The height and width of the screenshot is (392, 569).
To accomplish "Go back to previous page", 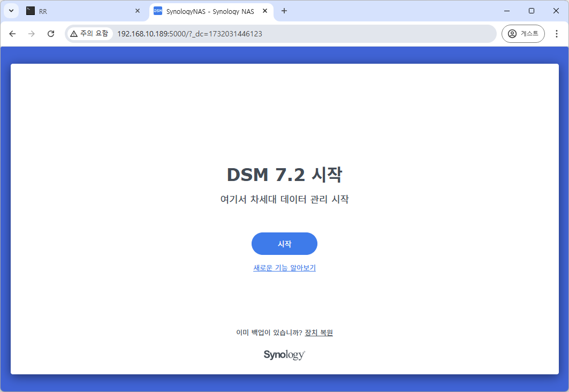I will point(12,34).
